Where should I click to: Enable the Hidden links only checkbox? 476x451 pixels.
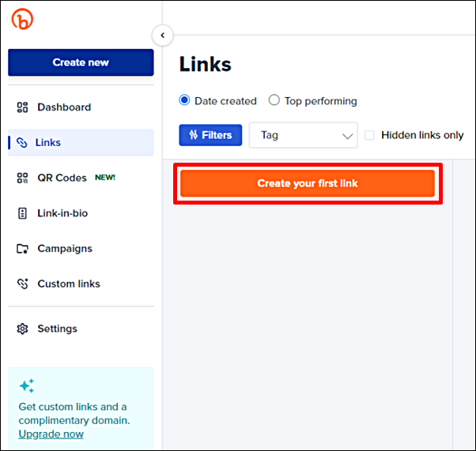369,135
